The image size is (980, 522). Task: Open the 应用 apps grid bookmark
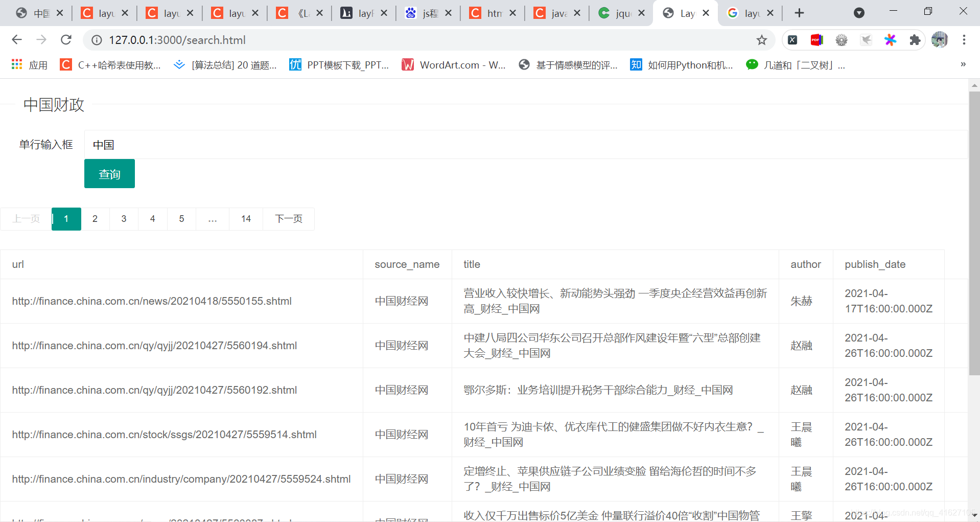(x=30, y=65)
